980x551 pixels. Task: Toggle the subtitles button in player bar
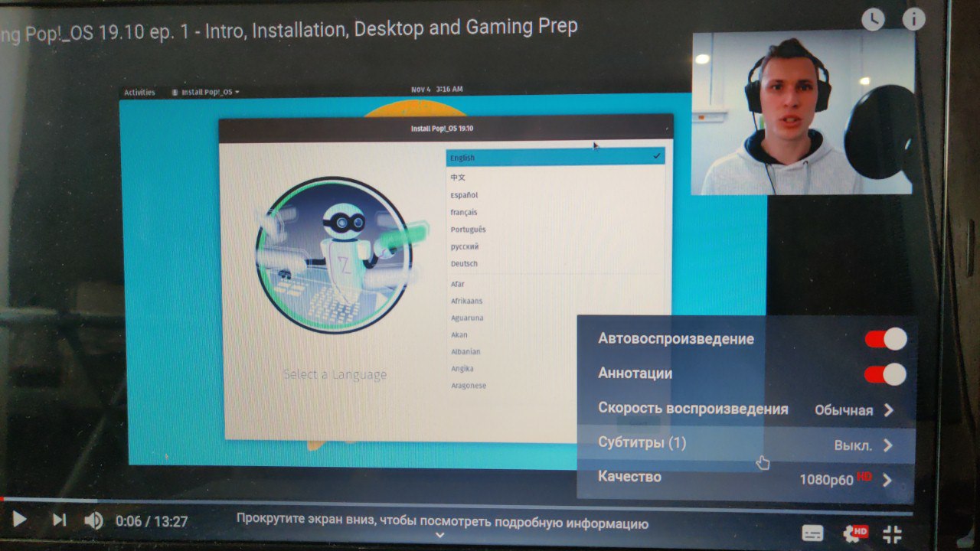(812, 533)
